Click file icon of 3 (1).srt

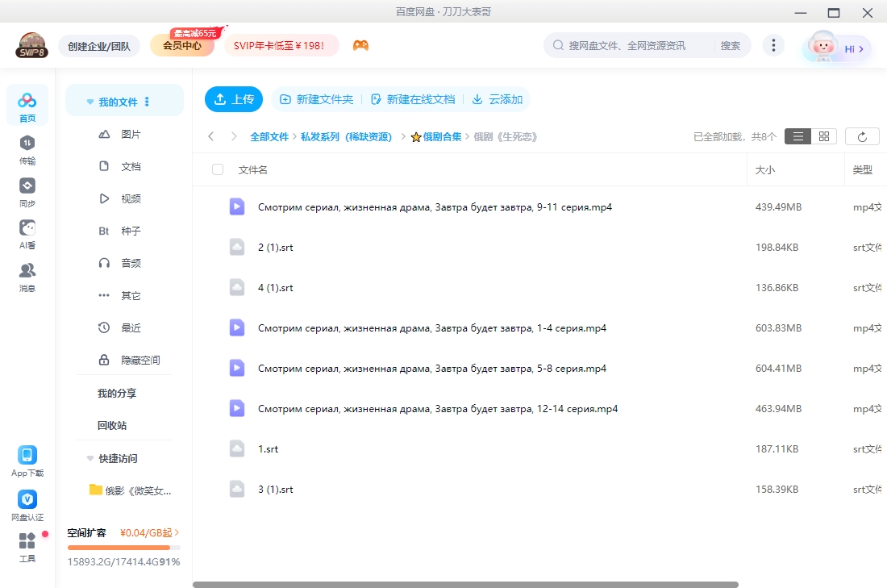point(237,489)
